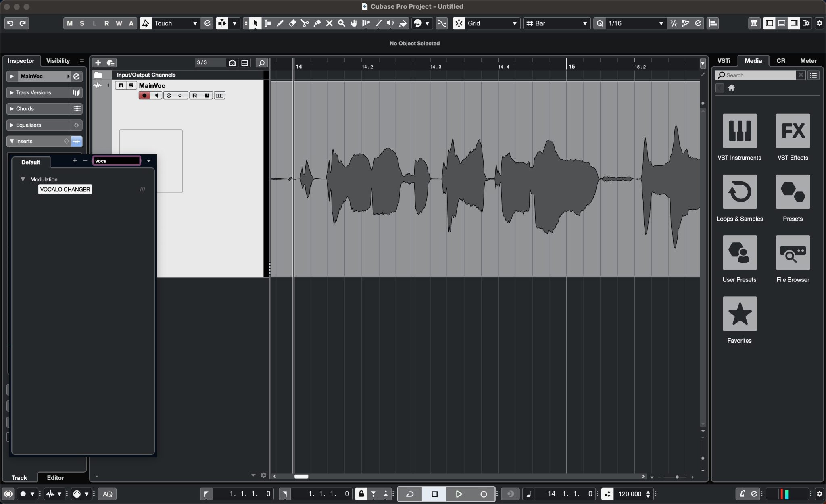This screenshot has width=826, height=504.
Task: Switch to the Editor tab
Action: coord(55,477)
